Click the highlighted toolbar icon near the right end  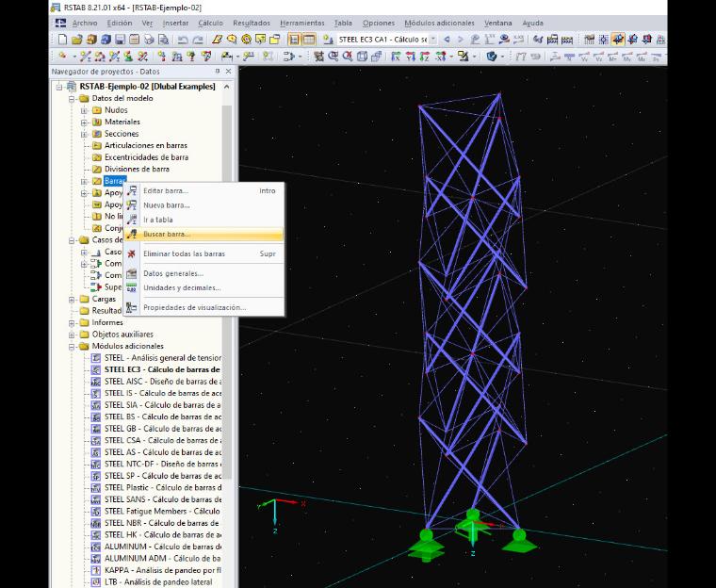tap(618, 40)
